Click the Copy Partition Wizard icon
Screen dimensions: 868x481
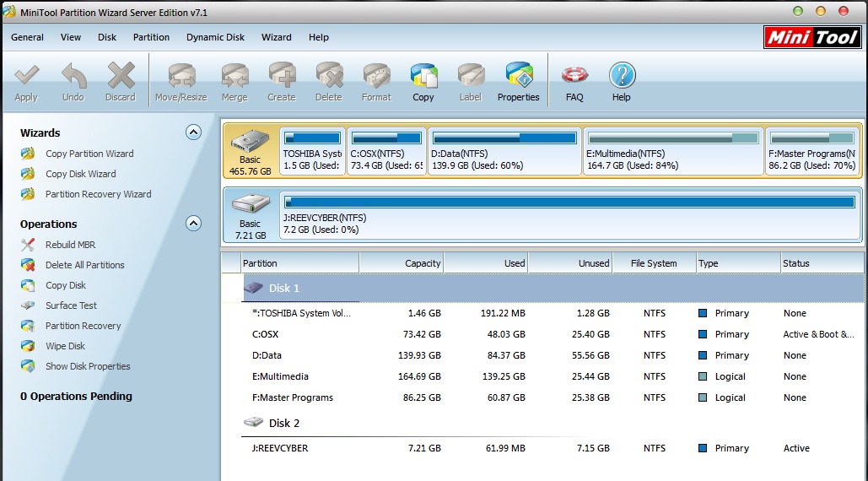point(28,154)
